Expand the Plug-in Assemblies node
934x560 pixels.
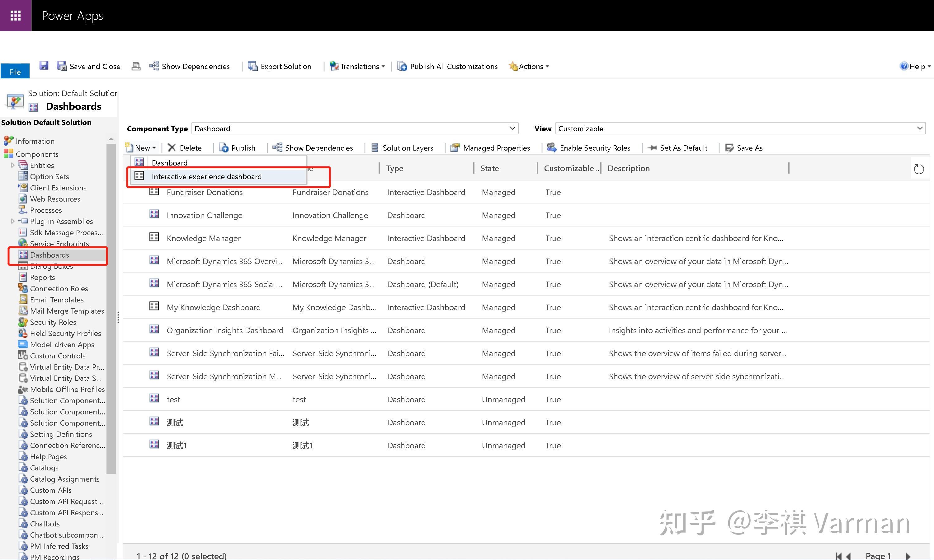[x=12, y=221]
